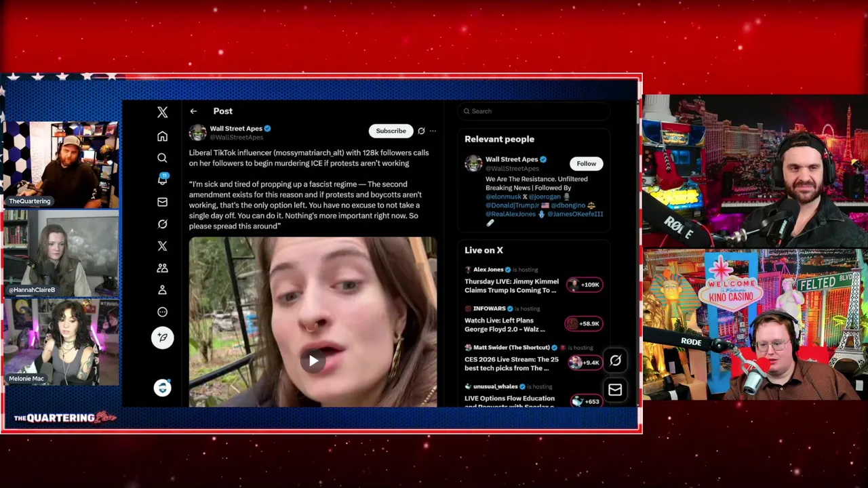Open the account avatar at sidebar bottom
Image resolution: width=868 pixels, height=488 pixels.
click(162, 388)
